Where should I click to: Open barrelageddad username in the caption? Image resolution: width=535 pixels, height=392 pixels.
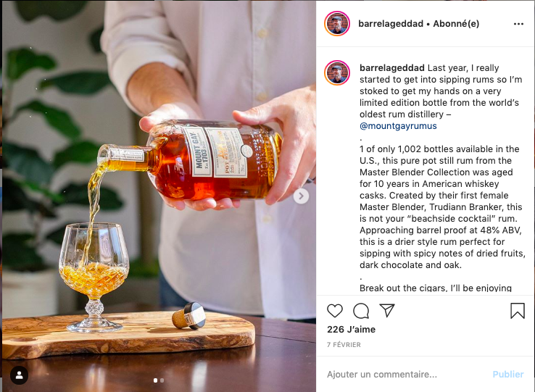392,68
